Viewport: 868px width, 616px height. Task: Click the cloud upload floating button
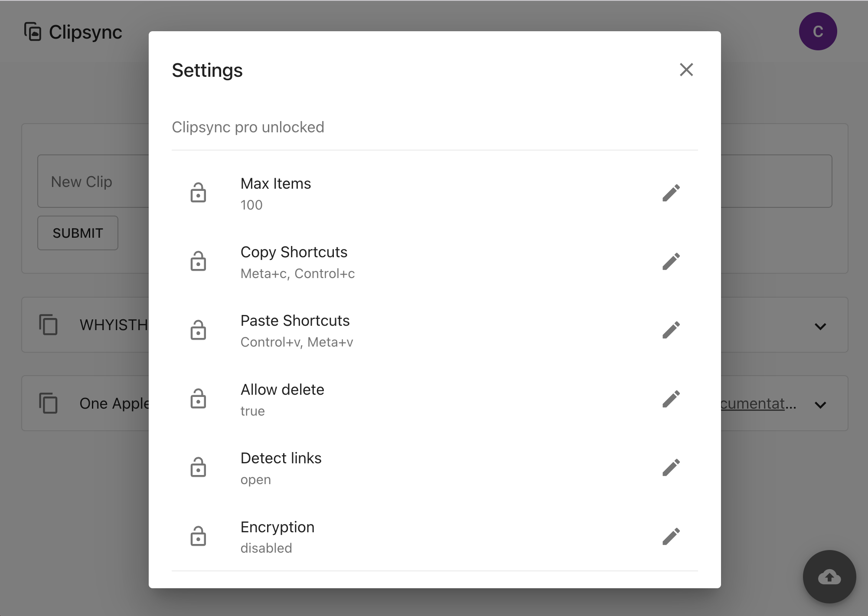point(829,577)
